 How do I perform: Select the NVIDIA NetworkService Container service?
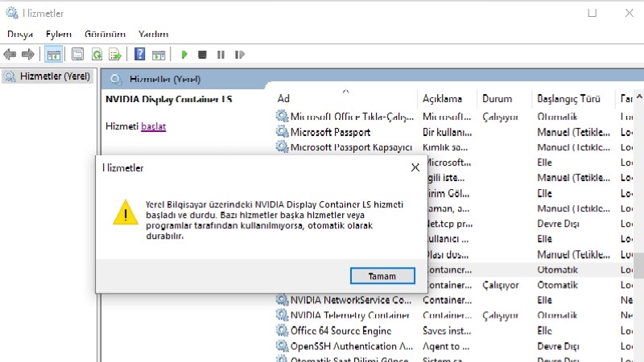click(351, 300)
